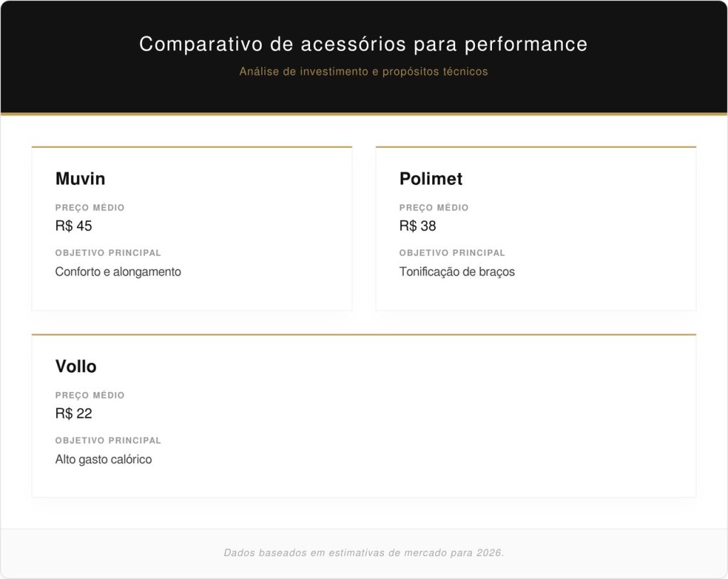Click the Vollo price R$ 22
The image size is (728, 579).
tap(74, 414)
